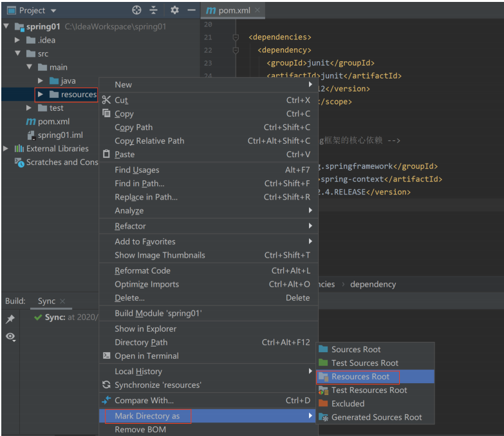Click the locate-in-project crosshair icon
Viewport: 504px width, 436px height.
coord(136,10)
